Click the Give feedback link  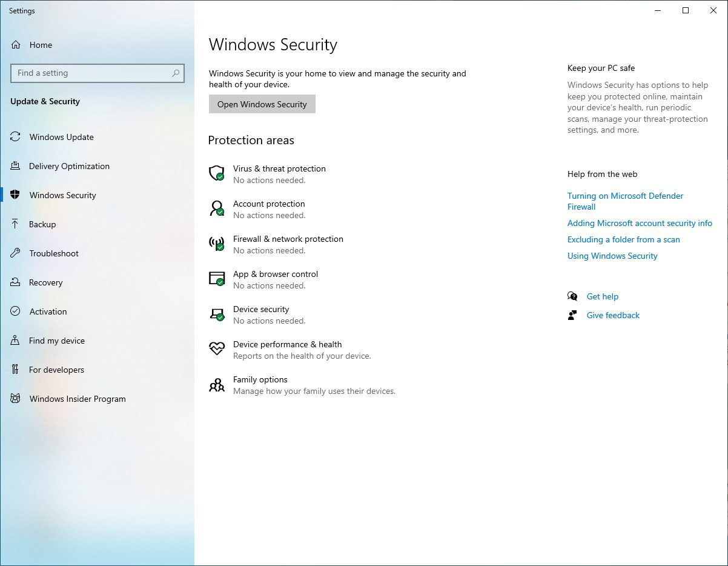[x=613, y=315]
